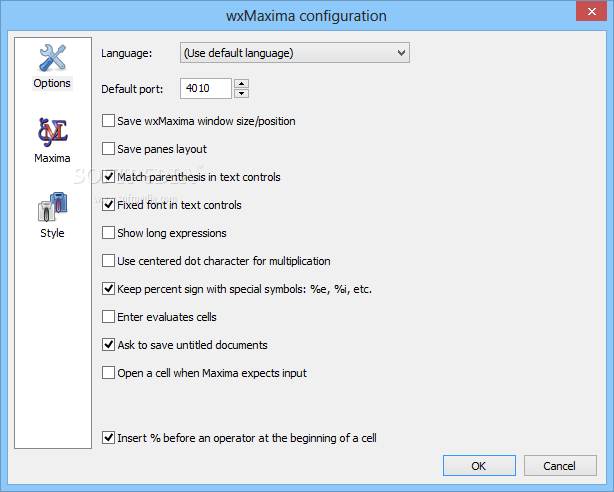Open the Language dropdown
The image size is (614, 492).
(295, 53)
